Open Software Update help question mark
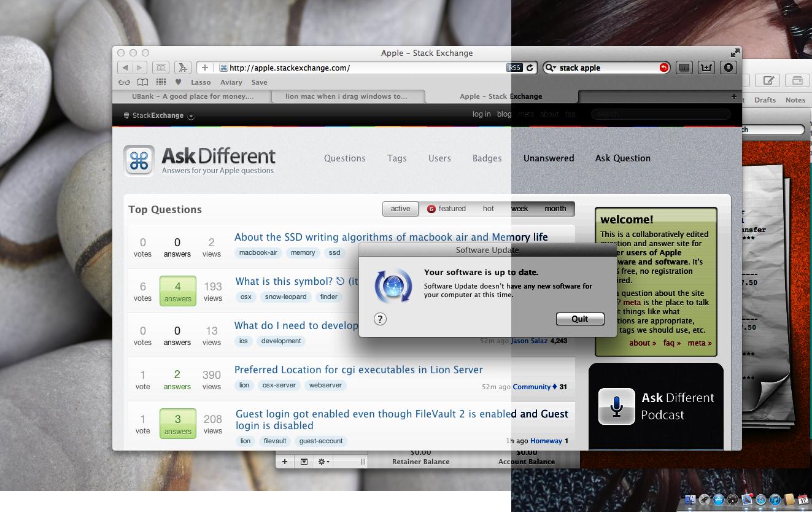This screenshot has height=512, width=812. [380, 319]
